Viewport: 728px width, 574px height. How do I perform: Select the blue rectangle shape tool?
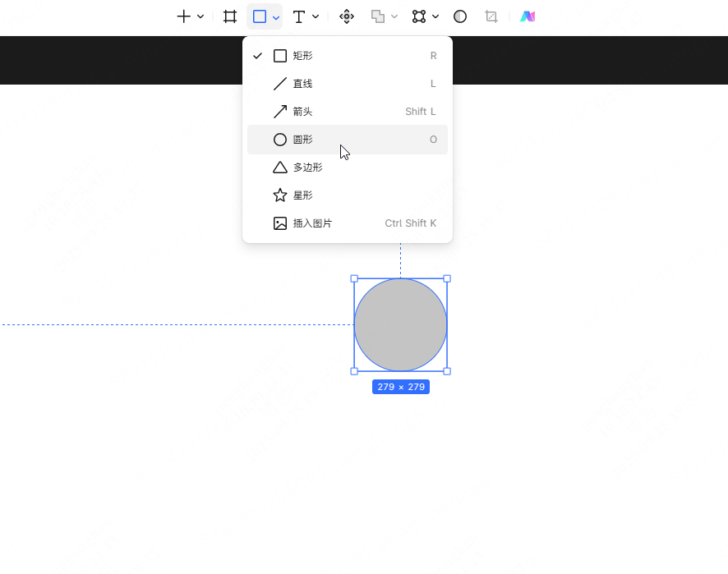coord(259,16)
